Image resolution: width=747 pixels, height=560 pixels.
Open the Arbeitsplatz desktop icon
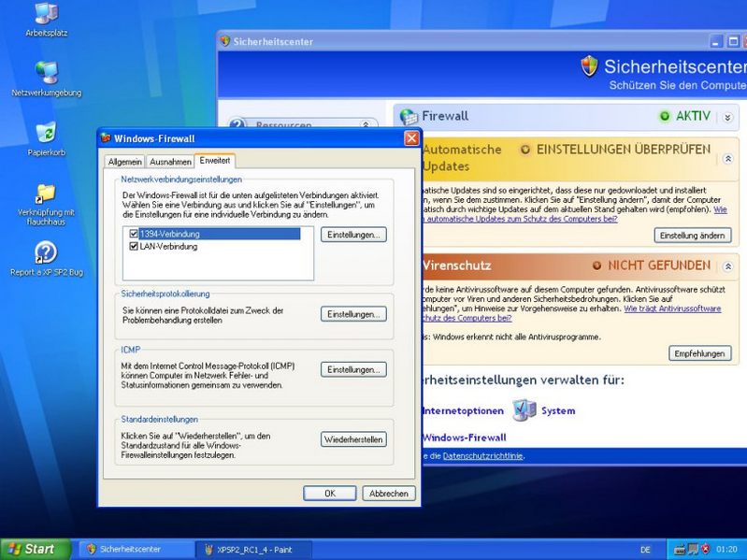[x=46, y=14]
